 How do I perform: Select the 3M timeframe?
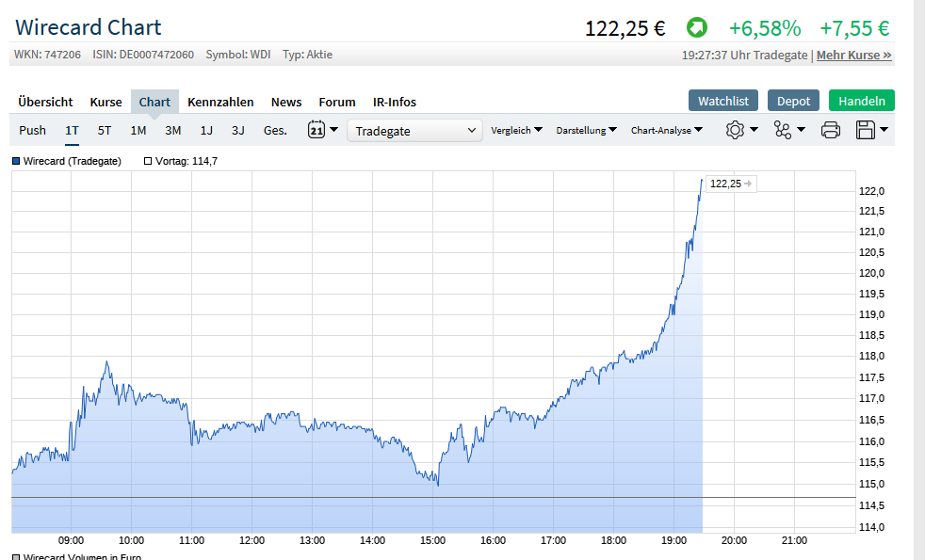172,130
